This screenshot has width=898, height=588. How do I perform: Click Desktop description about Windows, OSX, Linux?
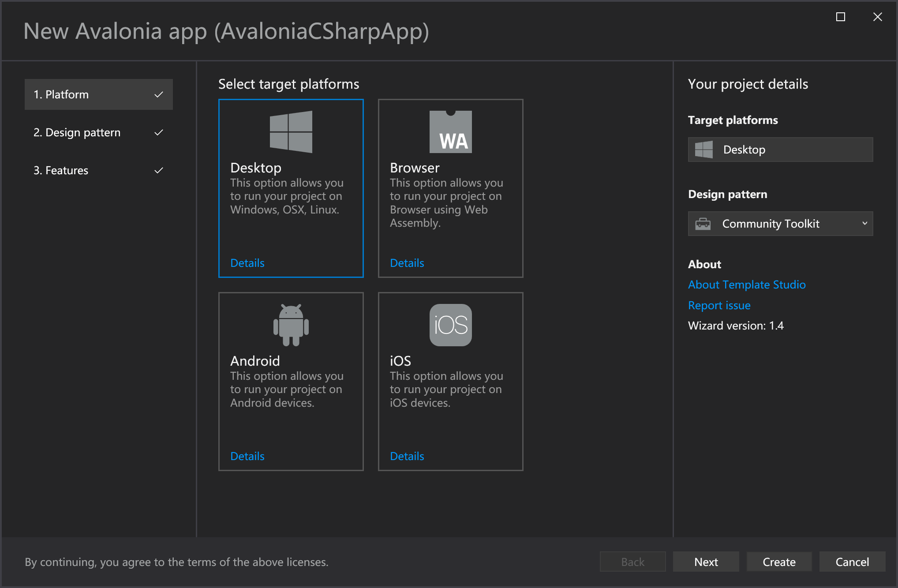coord(287,196)
